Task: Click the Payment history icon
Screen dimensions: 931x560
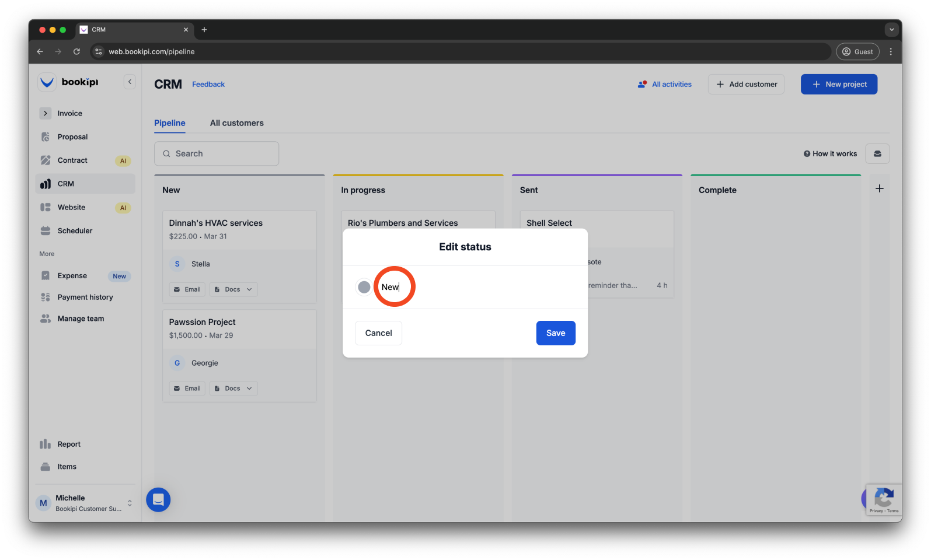Action: coord(46,297)
